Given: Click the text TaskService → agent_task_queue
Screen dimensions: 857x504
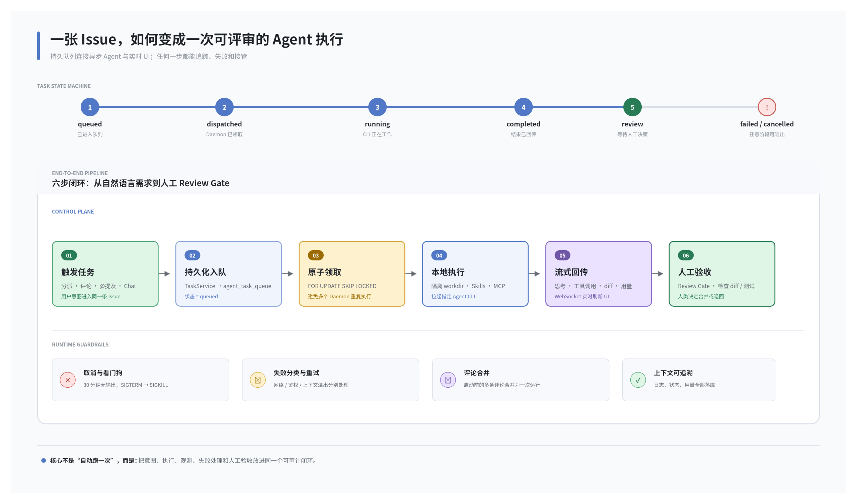Looking at the screenshot, I should click(x=228, y=286).
